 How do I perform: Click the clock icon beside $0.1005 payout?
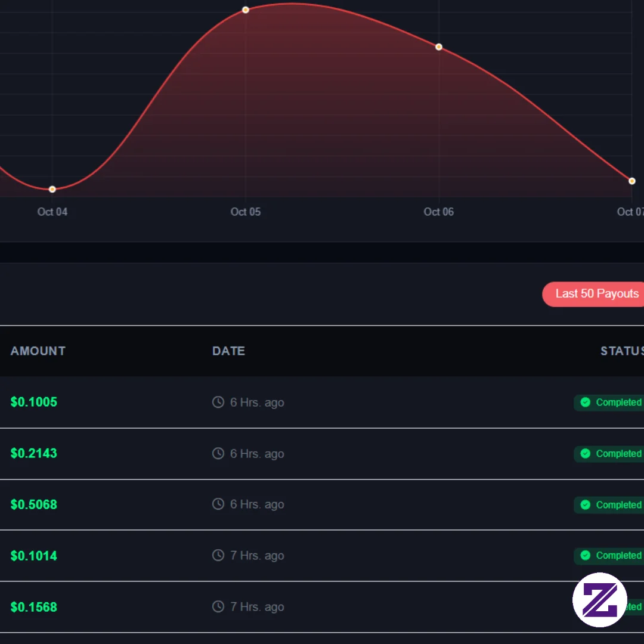pos(218,402)
